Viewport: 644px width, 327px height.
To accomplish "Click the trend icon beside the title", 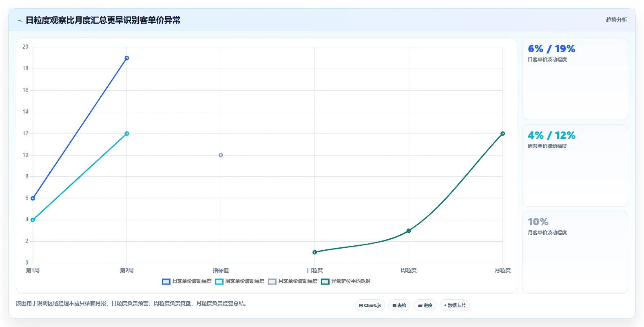I will 19,20.
